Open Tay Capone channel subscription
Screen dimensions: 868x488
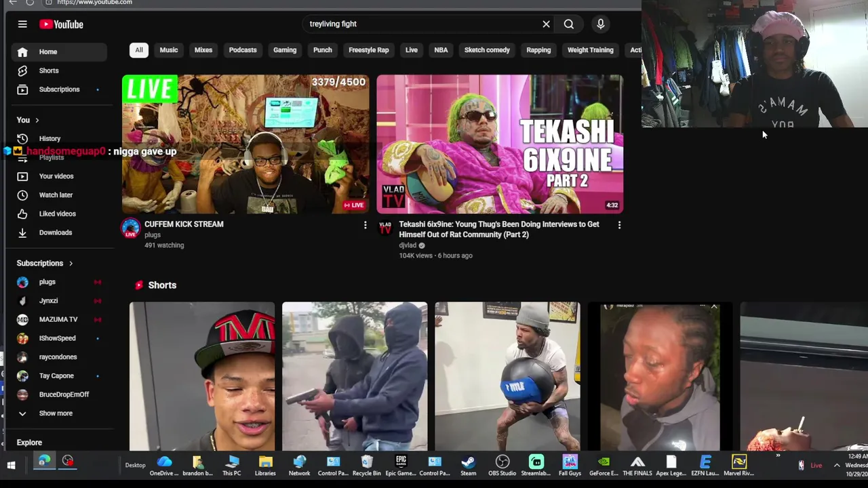pyautogui.click(x=59, y=375)
